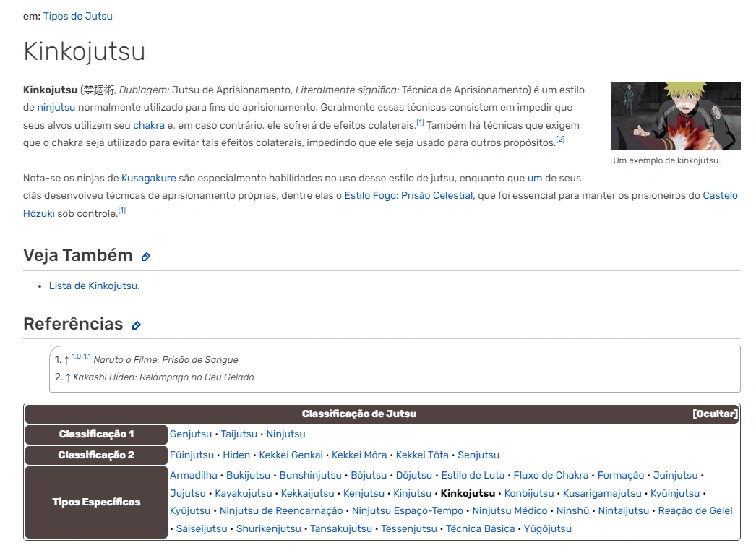Open the Castelo Hōzuki link
This screenshot has width=756, height=548.
[x=721, y=195]
